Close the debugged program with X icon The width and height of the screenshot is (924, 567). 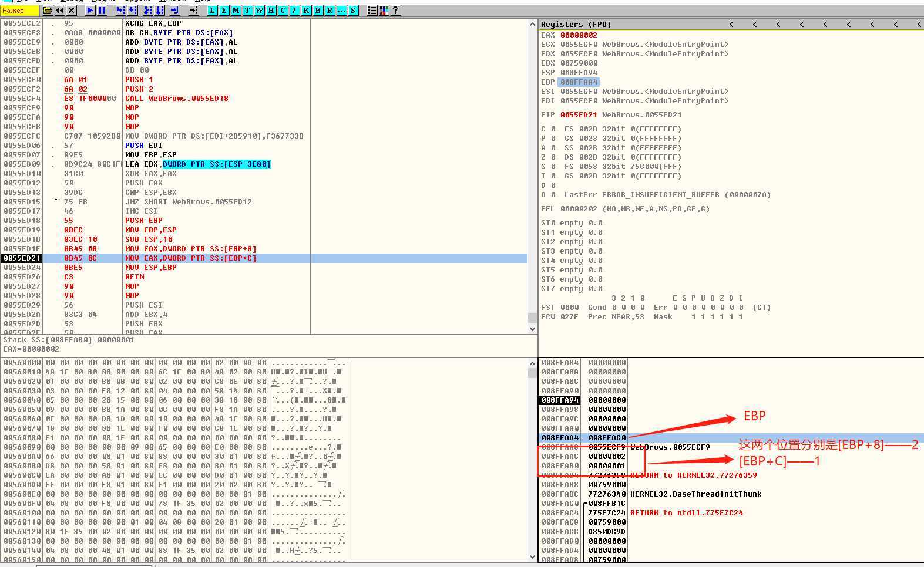coord(71,10)
